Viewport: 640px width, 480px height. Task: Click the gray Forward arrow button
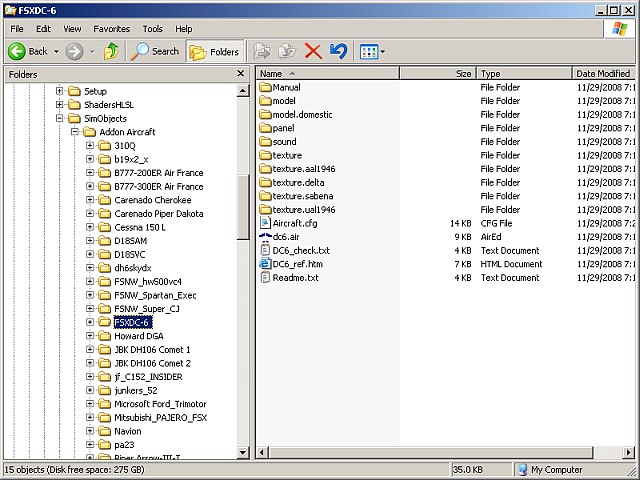74,51
